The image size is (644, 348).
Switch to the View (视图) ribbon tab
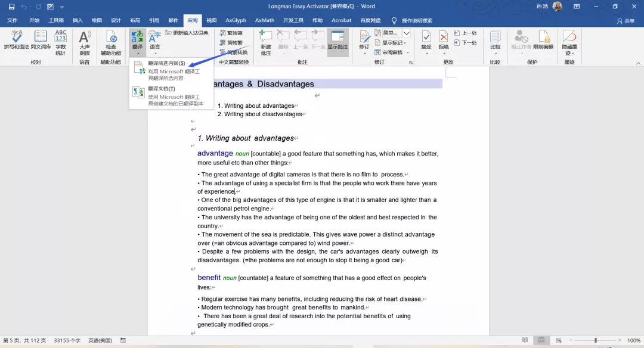[x=212, y=21]
